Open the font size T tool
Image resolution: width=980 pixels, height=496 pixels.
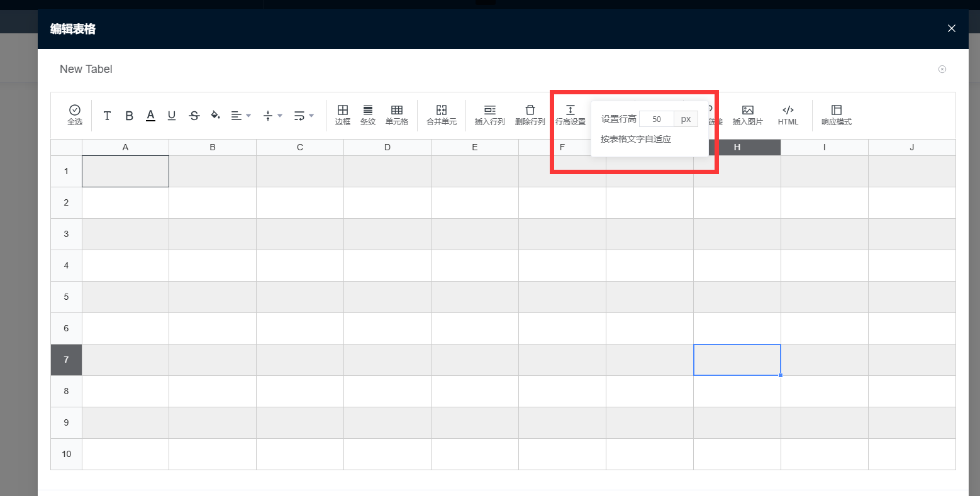[x=107, y=116]
